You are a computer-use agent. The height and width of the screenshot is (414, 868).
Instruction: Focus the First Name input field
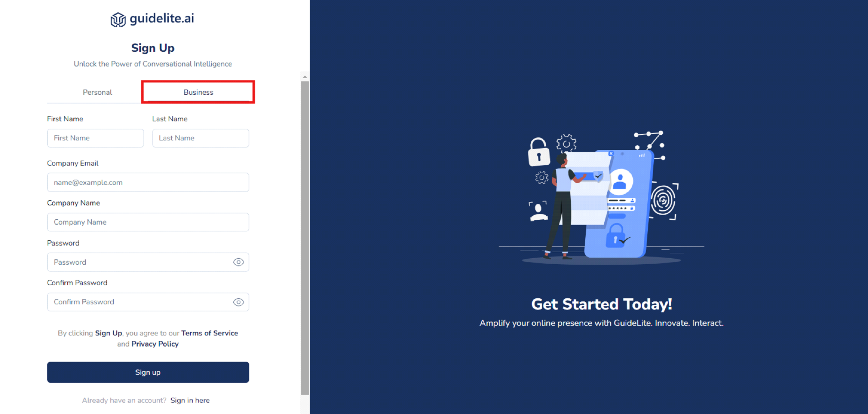click(95, 138)
